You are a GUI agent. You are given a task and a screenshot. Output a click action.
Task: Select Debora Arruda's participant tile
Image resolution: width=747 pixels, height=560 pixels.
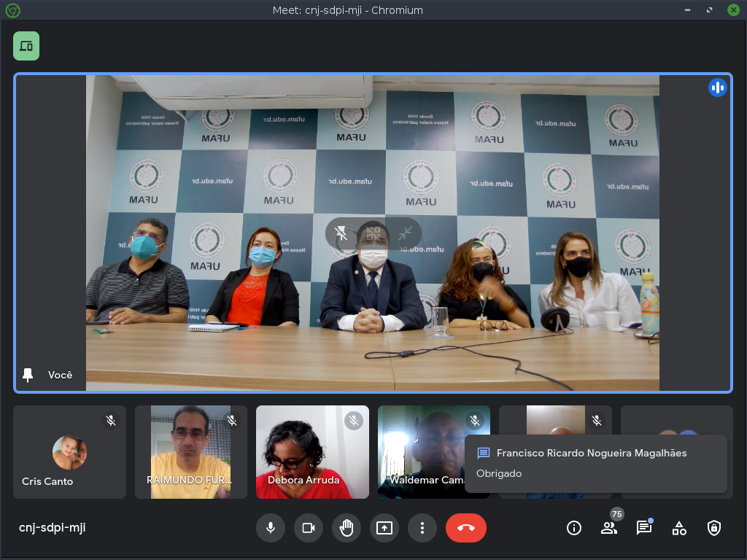[x=312, y=452]
